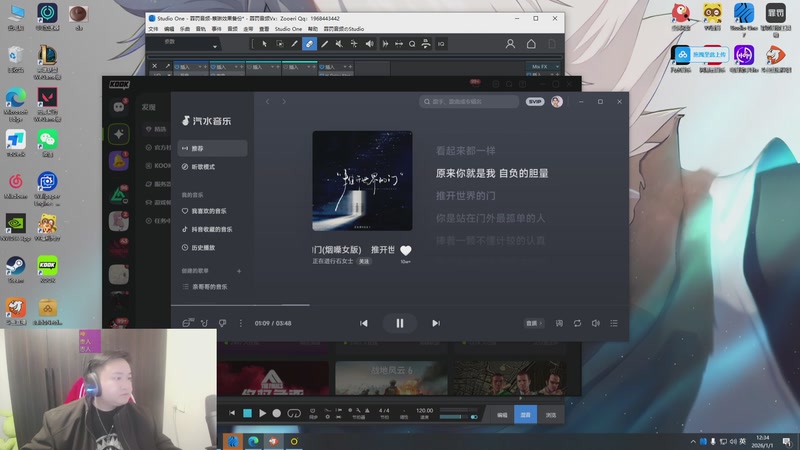Click the 战地风云 6 game thumbnail in KOOK

[x=391, y=378]
